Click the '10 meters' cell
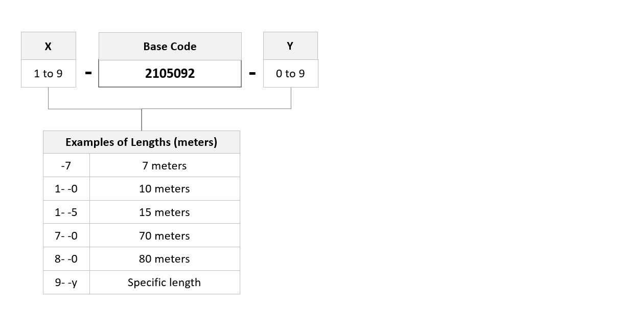Viewport: 644px width, 323px height. pos(165,189)
